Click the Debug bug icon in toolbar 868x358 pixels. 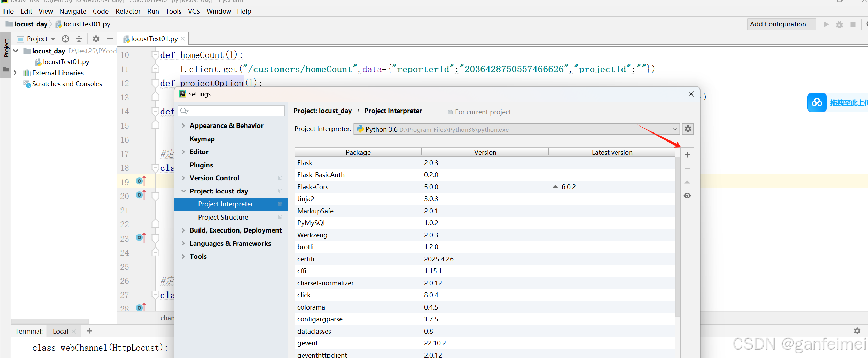click(839, 24)
